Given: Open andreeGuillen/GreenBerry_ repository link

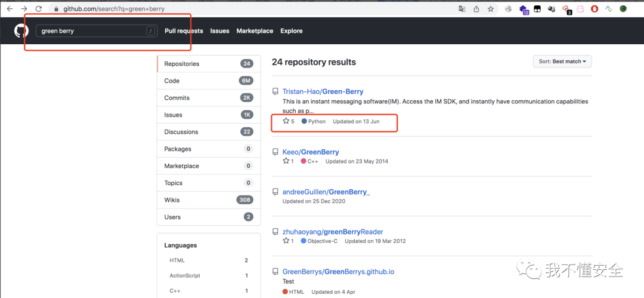Looking at the screenshot, I should pos(327,192).
